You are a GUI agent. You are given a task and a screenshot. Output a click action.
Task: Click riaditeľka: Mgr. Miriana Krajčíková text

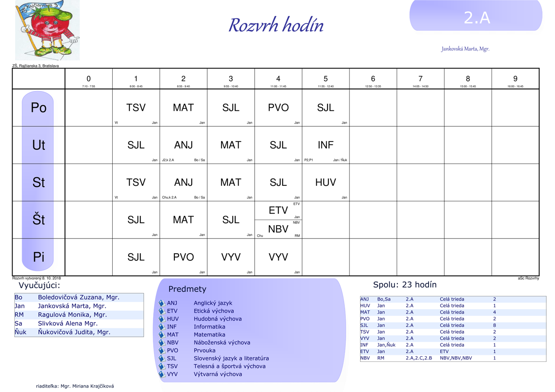(x=75, y=386)
